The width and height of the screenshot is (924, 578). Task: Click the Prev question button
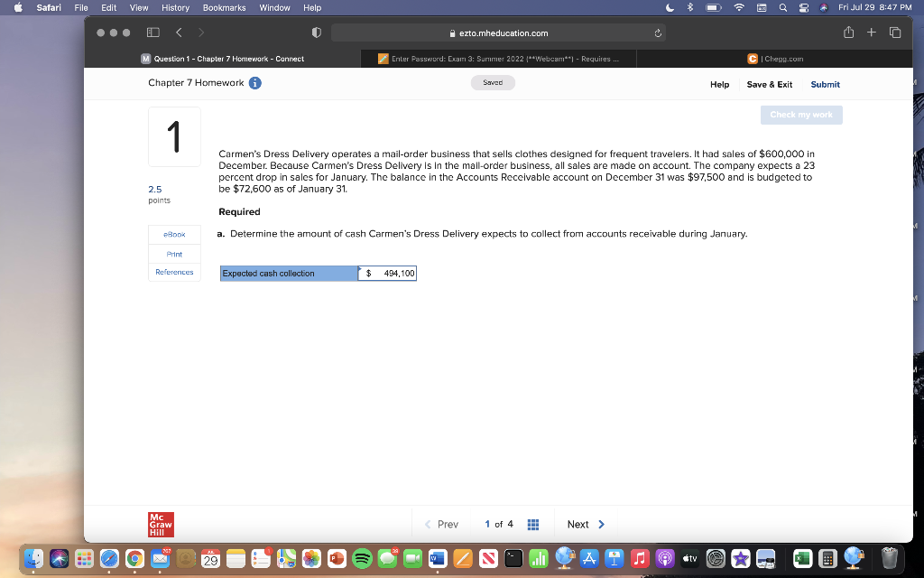(441, 525)
